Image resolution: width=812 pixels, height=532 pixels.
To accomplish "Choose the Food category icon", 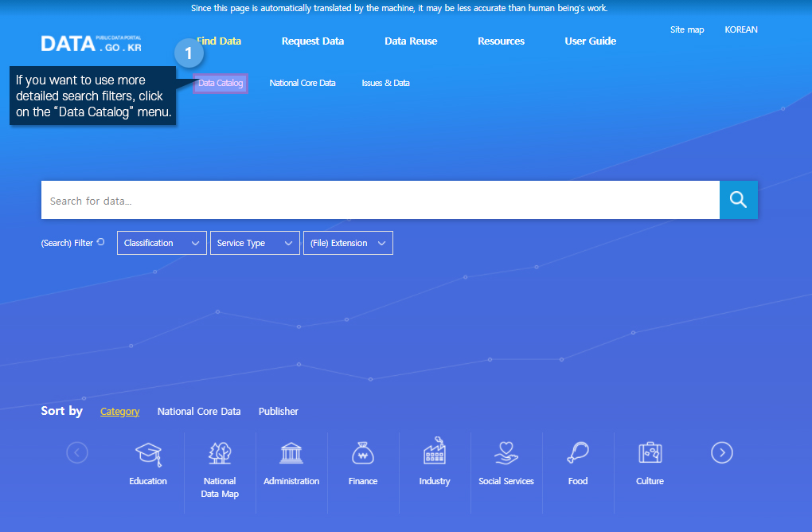I will coord(578,454).
